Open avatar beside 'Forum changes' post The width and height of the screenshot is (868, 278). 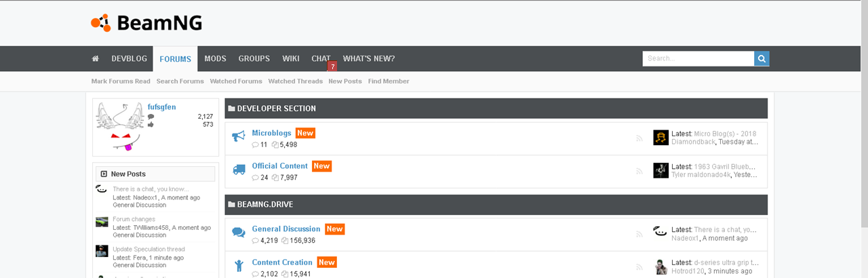point(102,222)
